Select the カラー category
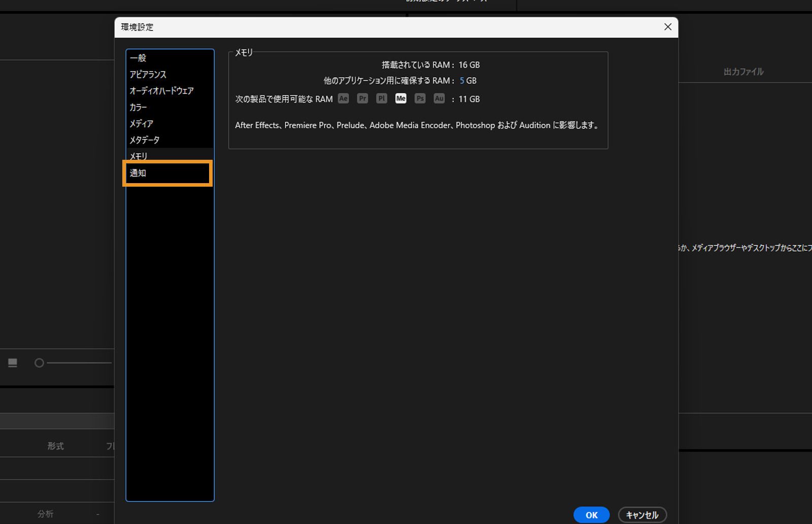 pos(138,107)
